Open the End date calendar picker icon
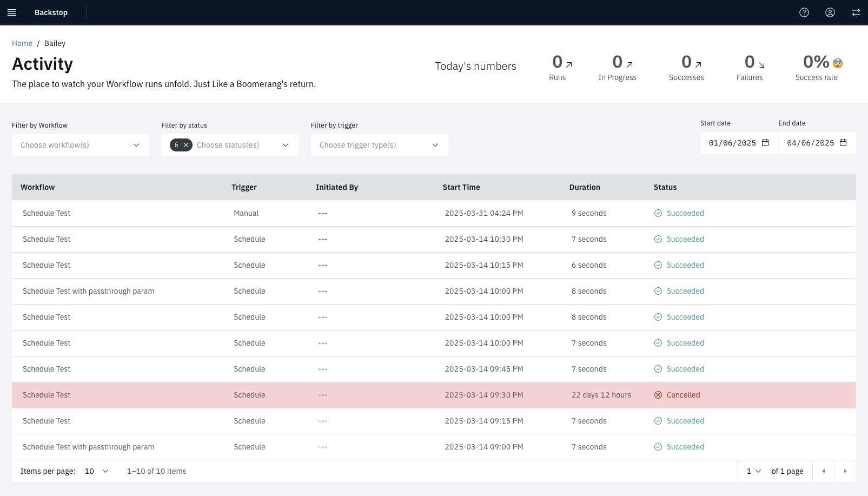This screenshot has height=496, width=868. (x=843, y=143)
